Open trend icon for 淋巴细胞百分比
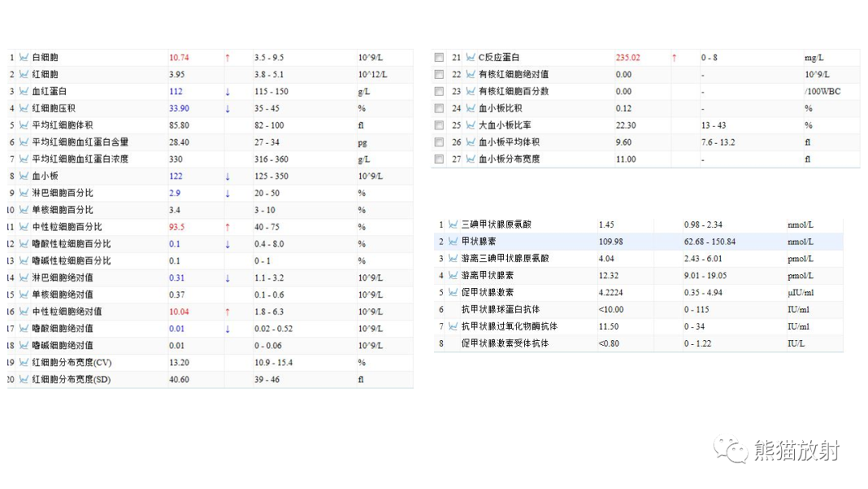Screen dimensions: 868x489 (24, 193)
